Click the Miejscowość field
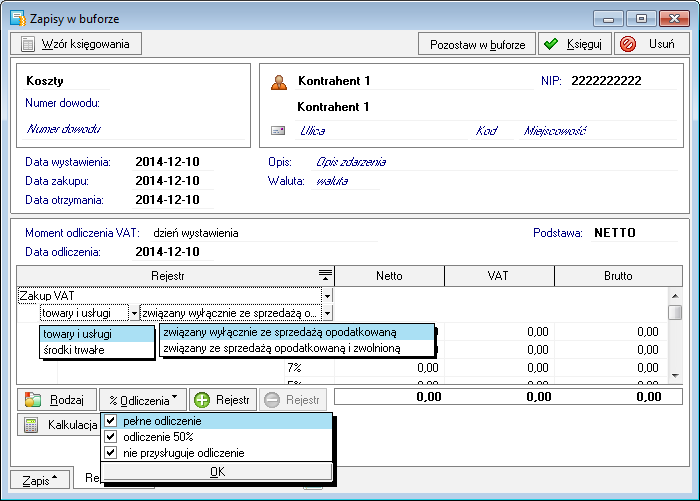The width and height of the screenshot is (700, 501). [597, 131]
